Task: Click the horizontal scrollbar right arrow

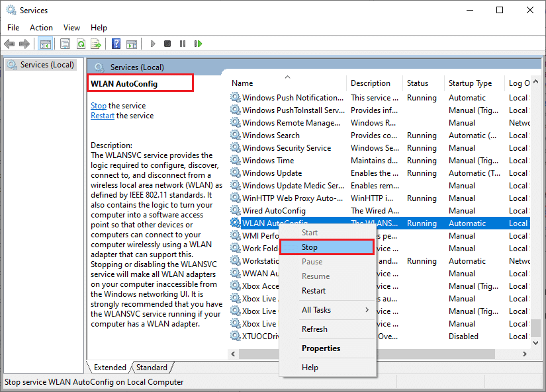Action: [524, 354]
